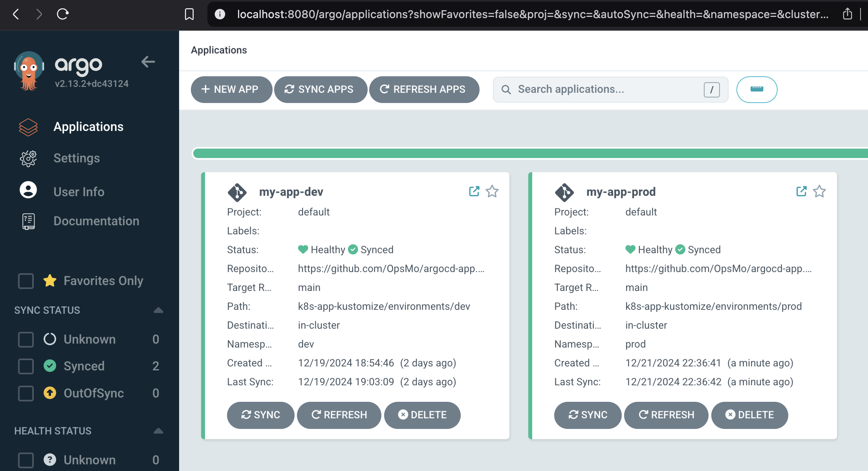Collapse the sidebar with the back arrow

[148, 62]
